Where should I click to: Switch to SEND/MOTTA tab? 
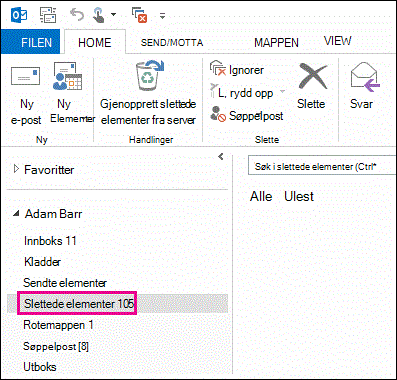pyautogui.click(x=172, y=43)
